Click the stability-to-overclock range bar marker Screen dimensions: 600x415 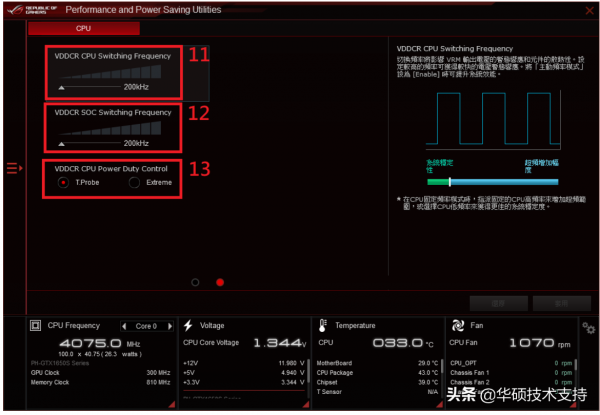pyautogui.click(x=450, y=182)
